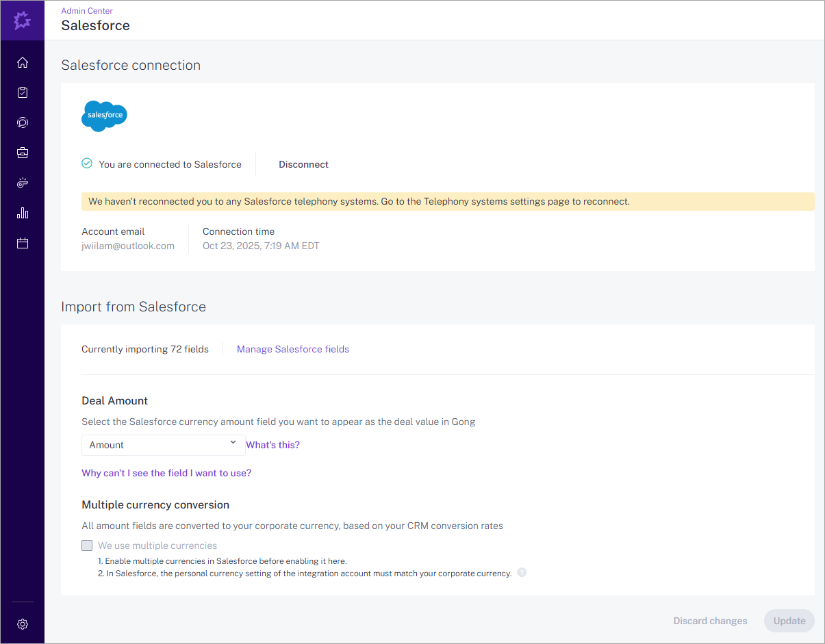This screenshot has width=825, height=644.
Task: Click the Disconnect button
Action: 303,164
